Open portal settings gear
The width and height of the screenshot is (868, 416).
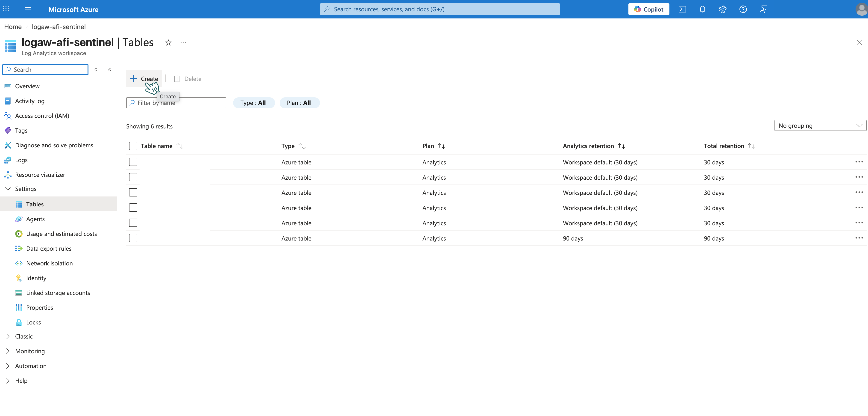(x=722, y=9)
